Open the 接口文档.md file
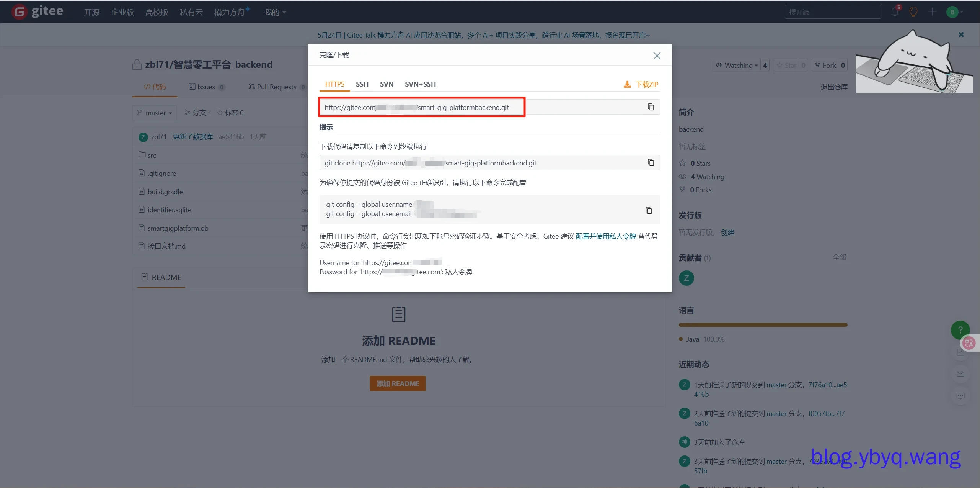This screenshot has width=980, height=488. [166, 246]
